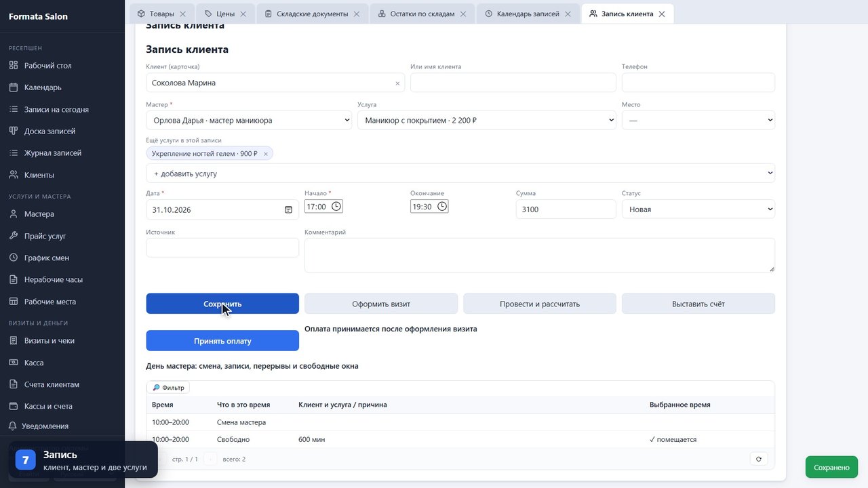This screenshot has height=488, width=868.
Task: Click the Провести и рассчитать button
Action: (540, 304)
